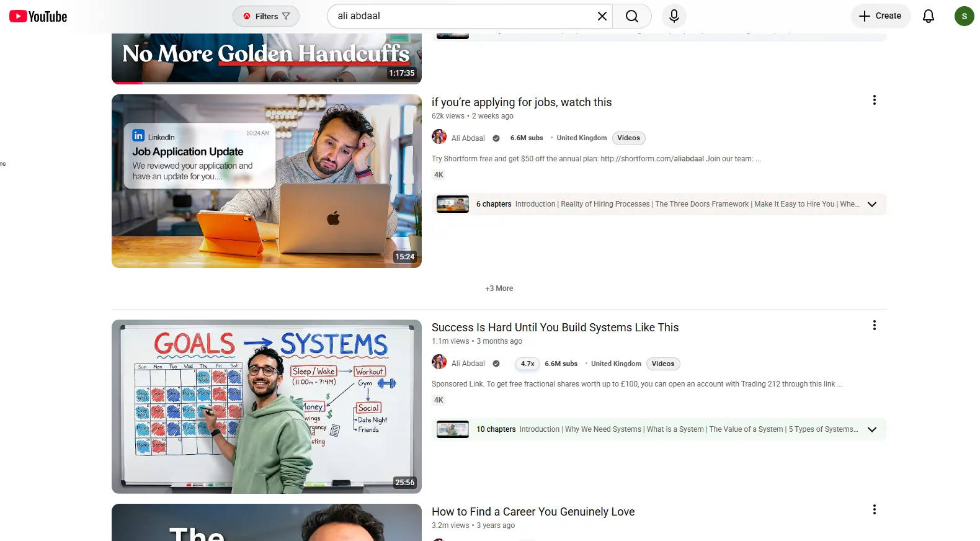Click the 4K badge under job applications video
980x541 pixels.
tap(439, 175)
